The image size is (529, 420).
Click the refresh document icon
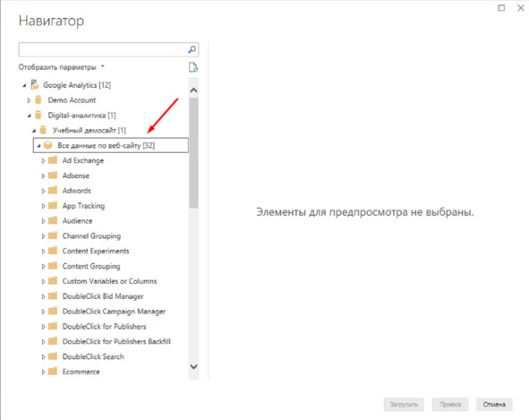[193, 67]
